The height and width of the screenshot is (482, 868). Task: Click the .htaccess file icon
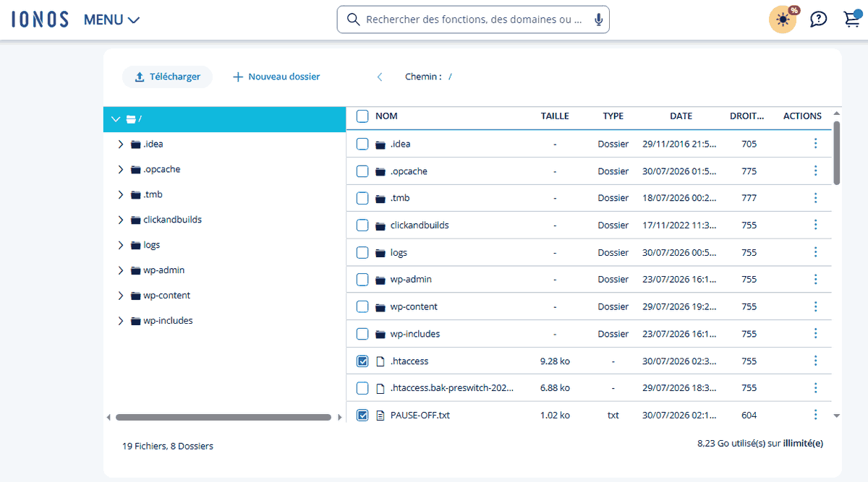380,361
